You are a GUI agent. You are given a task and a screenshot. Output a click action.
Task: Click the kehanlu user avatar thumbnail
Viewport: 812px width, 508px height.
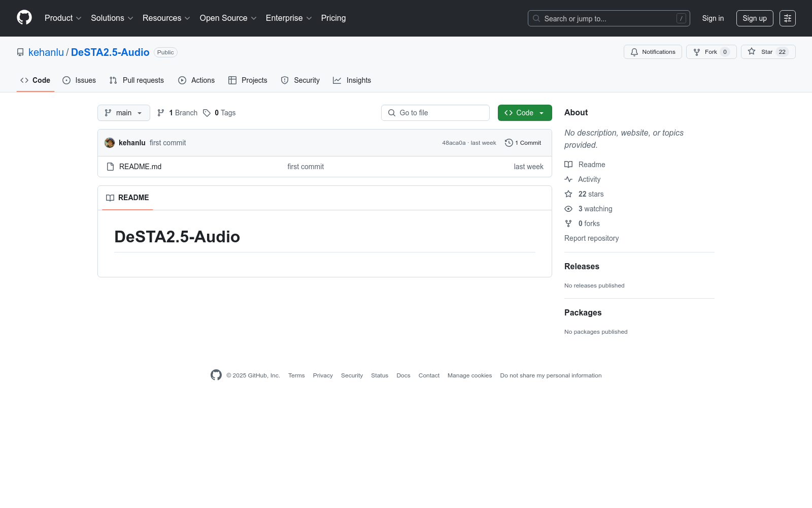110,143
